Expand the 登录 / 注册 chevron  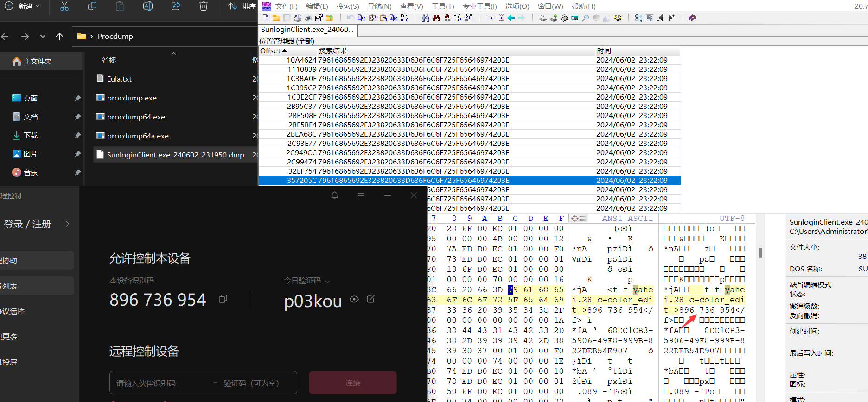click(68, 224)
